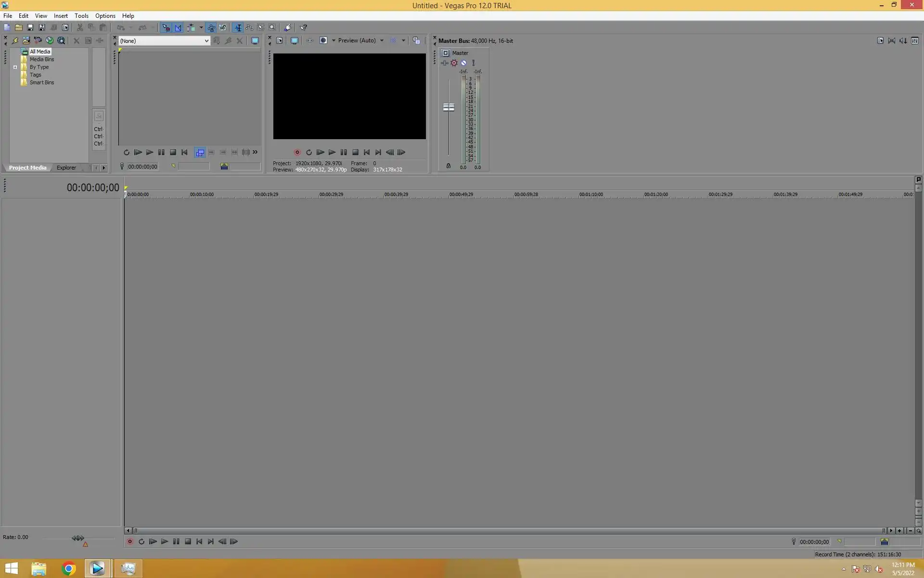Toggle Auto Ripple in the toolbar
Screen dimensions: 924x578
[x=192, y=27]
